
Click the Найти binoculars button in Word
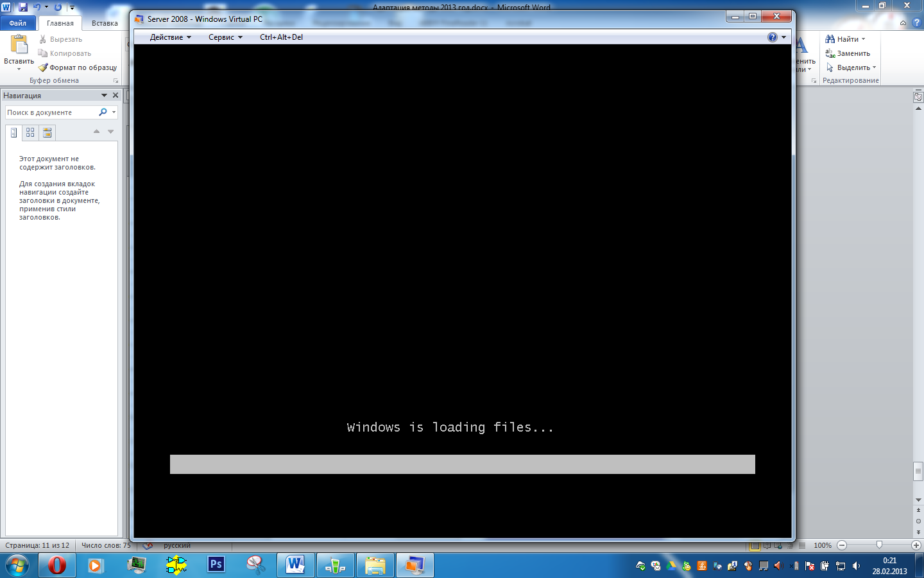(842, 39)
